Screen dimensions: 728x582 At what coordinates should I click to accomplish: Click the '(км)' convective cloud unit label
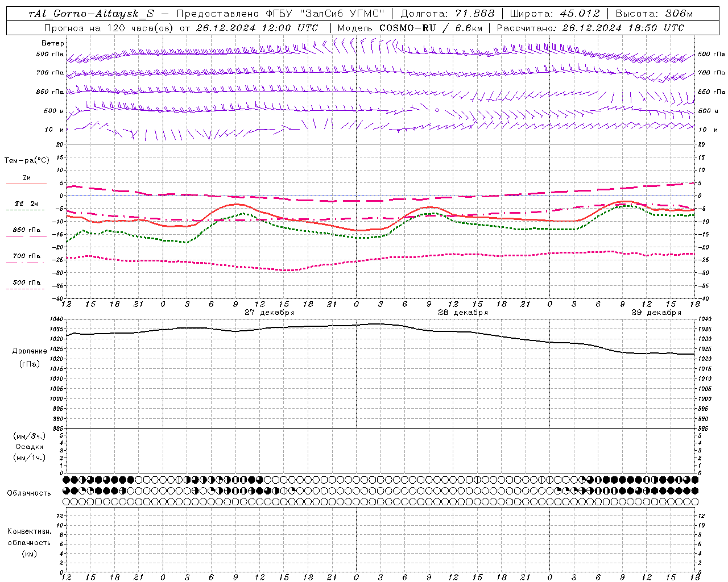coord(30,554)
